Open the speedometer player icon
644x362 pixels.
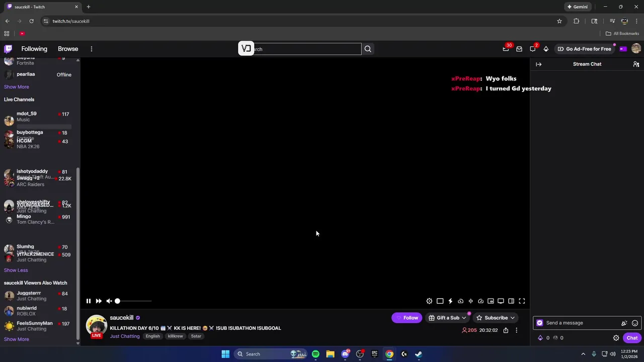tap(480, 301)
